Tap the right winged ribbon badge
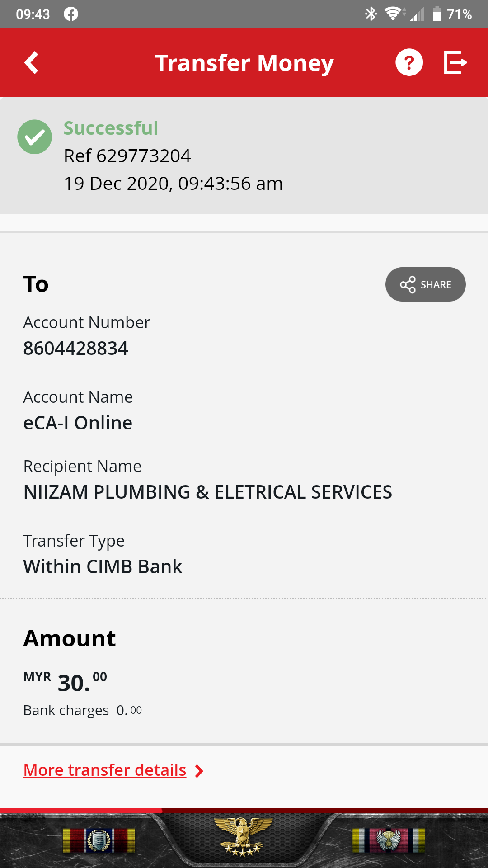488x868 pixels. (389, 840)
